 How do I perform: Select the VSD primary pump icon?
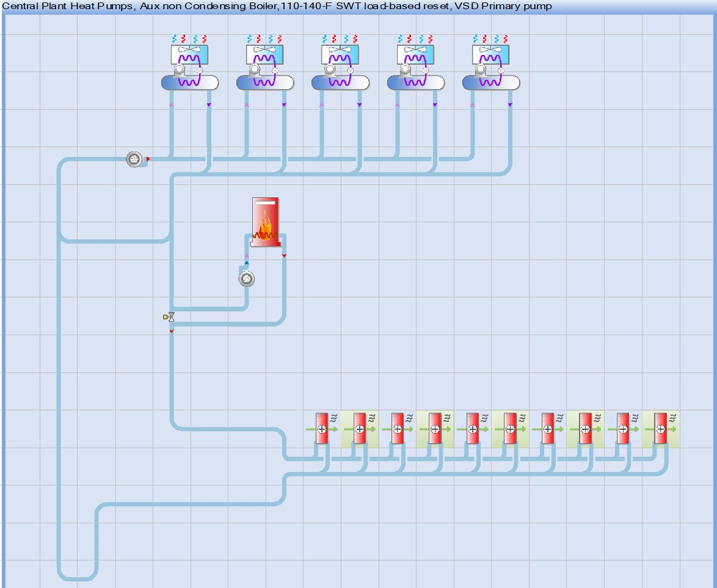[x=133, y=159]
